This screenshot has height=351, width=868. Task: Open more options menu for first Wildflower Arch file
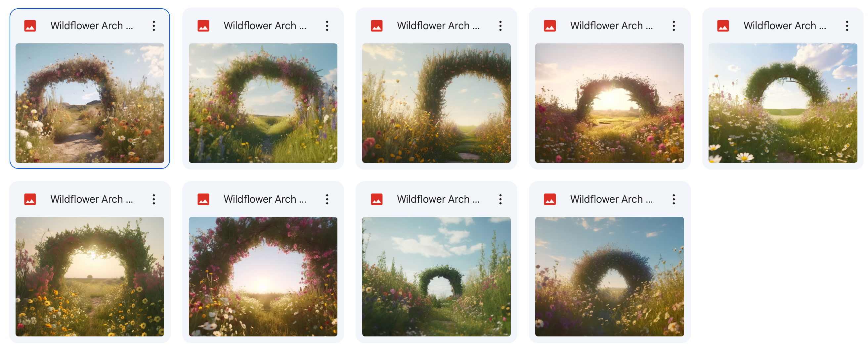[x=153, y=26]
